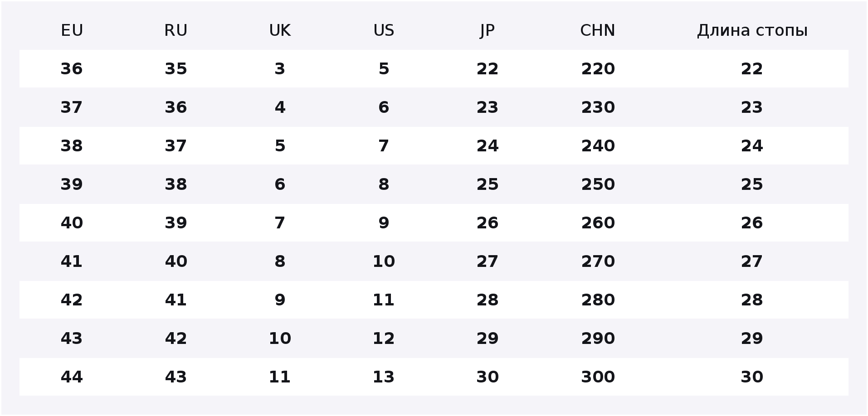Click RU size 36 in second row
The image size is (868, 416).
[x=176, y=107]
